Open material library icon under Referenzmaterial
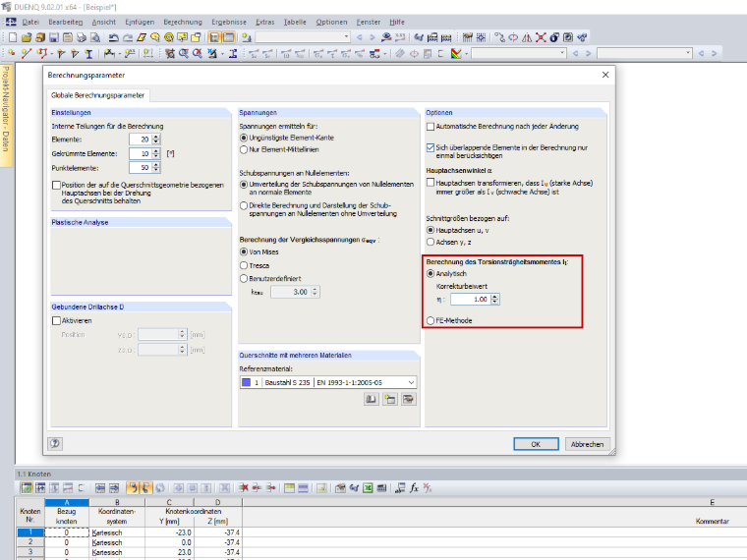 (x=372, y=399)
